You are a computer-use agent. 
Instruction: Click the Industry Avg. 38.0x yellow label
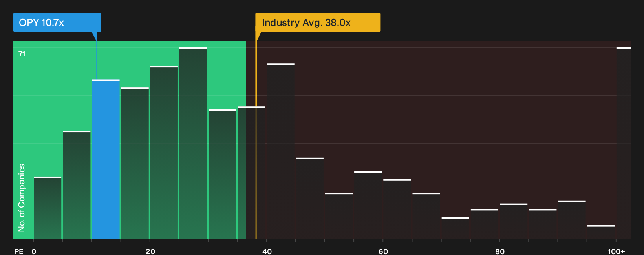coord(318,22)
